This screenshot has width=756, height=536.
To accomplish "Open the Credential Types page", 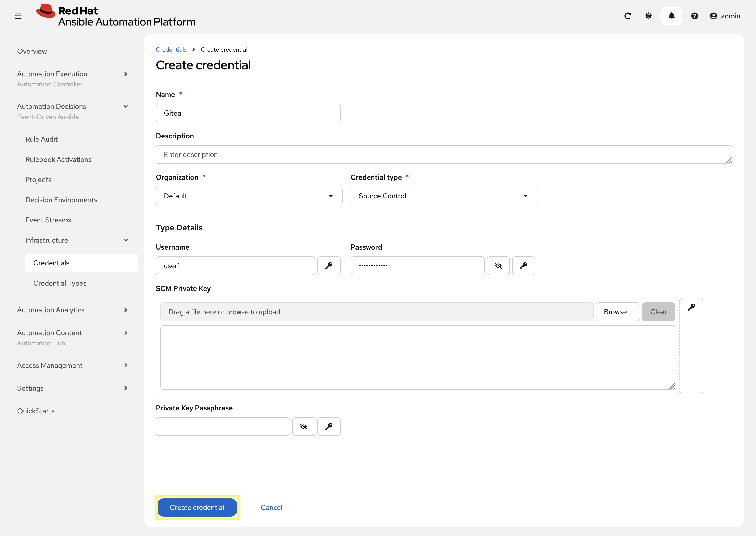I will pyautogui.click(x=60, y=283).
